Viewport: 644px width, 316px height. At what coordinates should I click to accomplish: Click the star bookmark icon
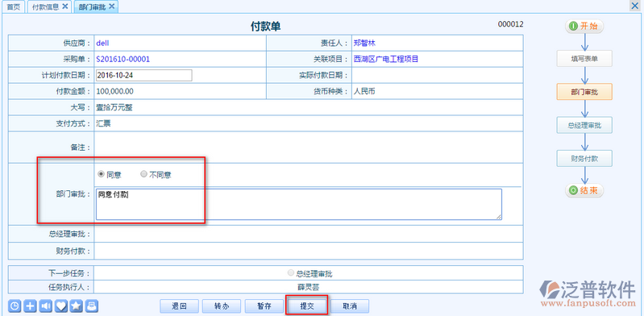[77, 306]
